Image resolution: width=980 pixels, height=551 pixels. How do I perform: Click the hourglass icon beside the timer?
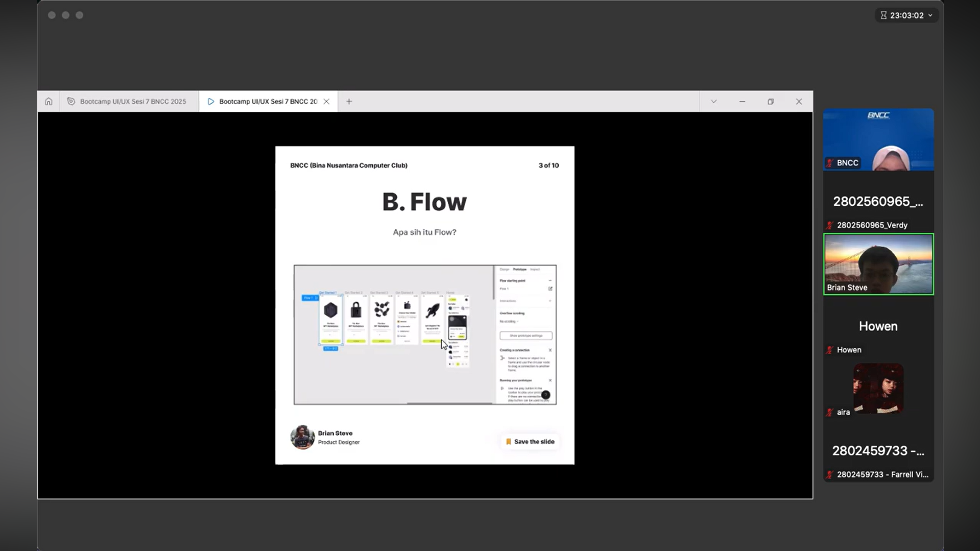(883, 15)
